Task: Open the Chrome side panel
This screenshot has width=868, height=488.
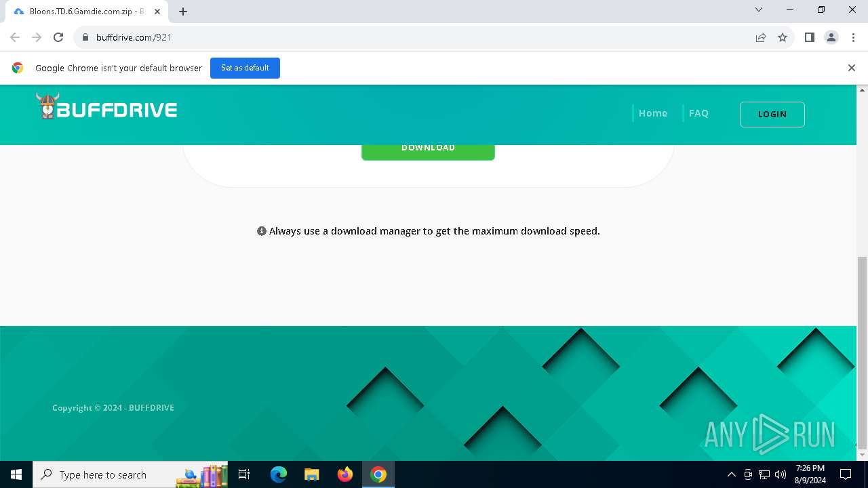Action: click(809, 37)
